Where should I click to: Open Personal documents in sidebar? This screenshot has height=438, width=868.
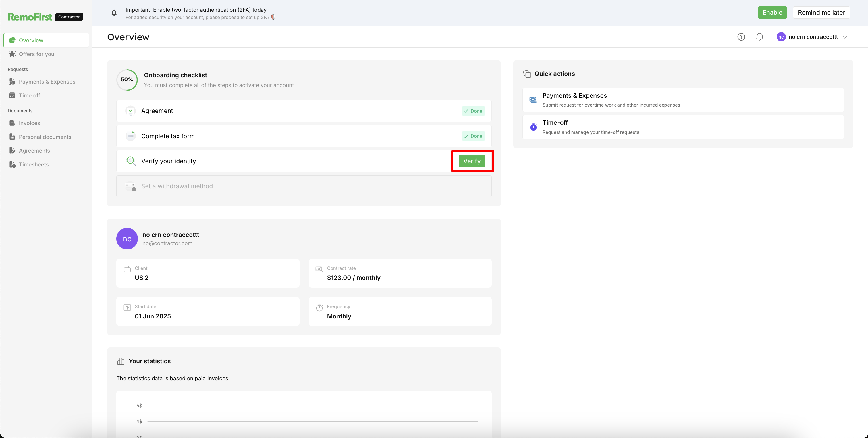click(46, 137)
